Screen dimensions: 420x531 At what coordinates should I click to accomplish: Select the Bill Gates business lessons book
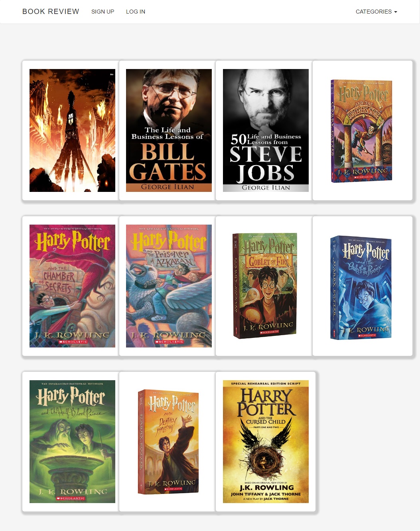(x=169, y=130)
